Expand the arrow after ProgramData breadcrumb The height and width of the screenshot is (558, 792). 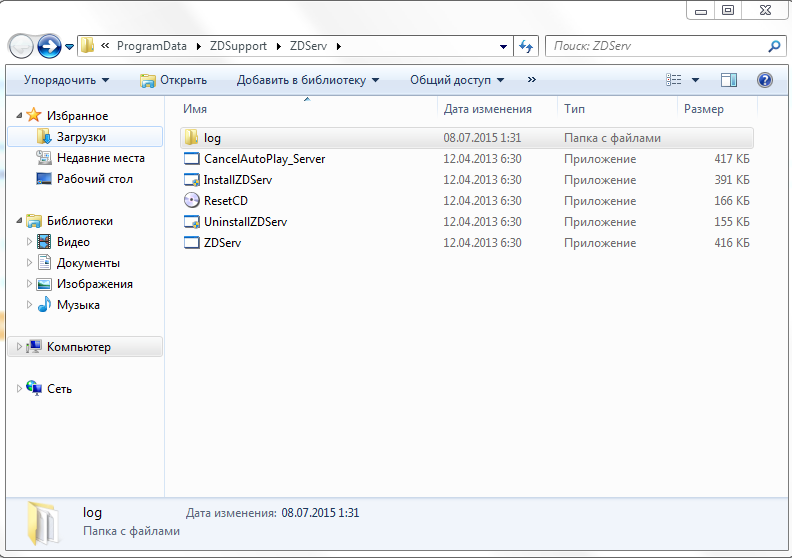[199, 46]
